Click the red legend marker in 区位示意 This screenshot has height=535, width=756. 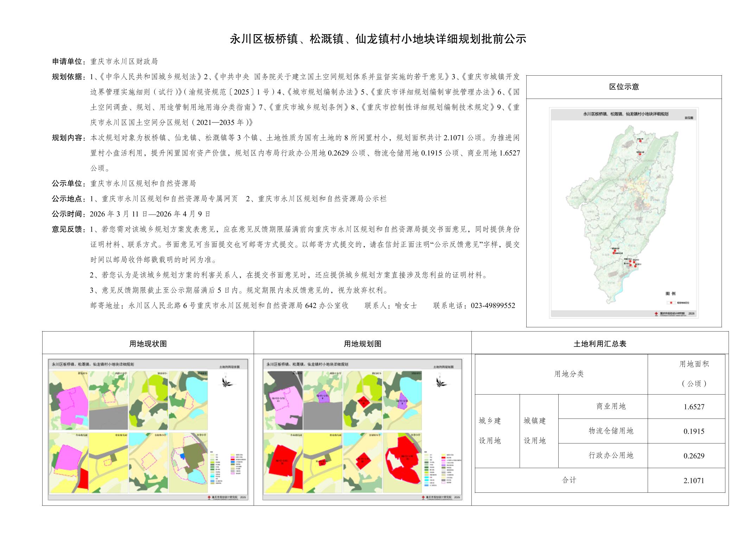point(671,302)
